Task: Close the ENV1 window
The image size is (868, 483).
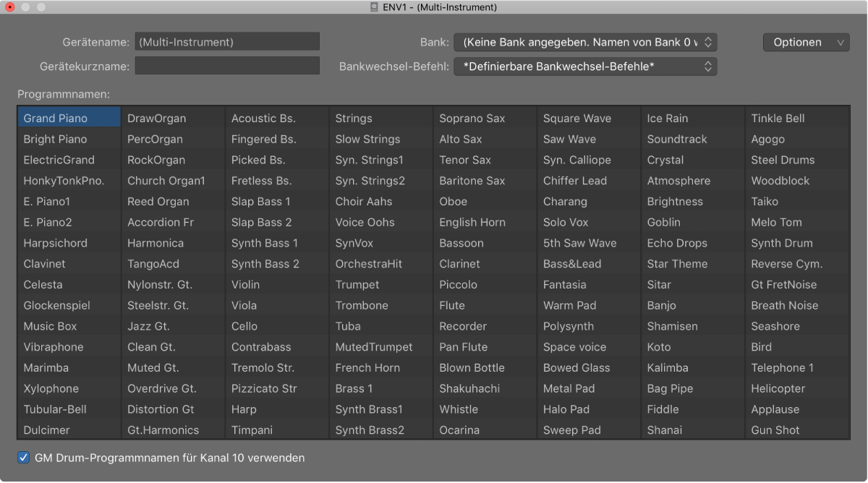Action: (10, 7)
